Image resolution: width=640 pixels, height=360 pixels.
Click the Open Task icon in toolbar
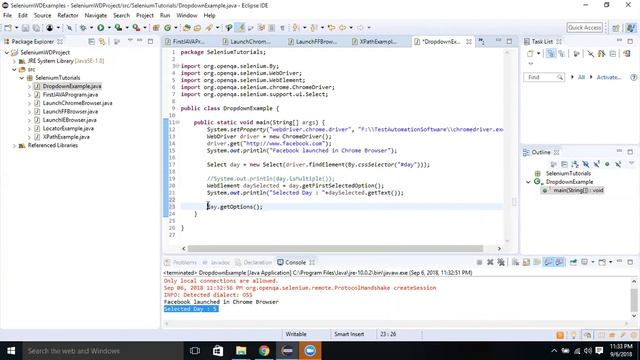198,28
